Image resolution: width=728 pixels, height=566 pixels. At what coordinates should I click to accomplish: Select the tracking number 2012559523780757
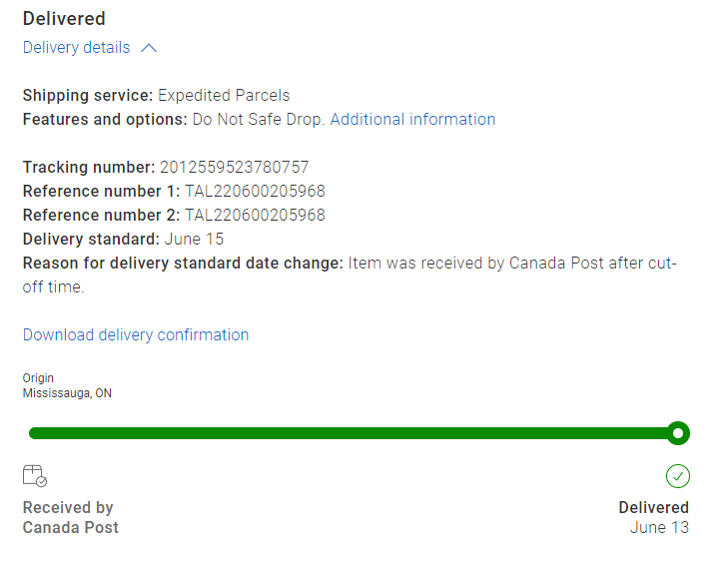click(234, 168)
